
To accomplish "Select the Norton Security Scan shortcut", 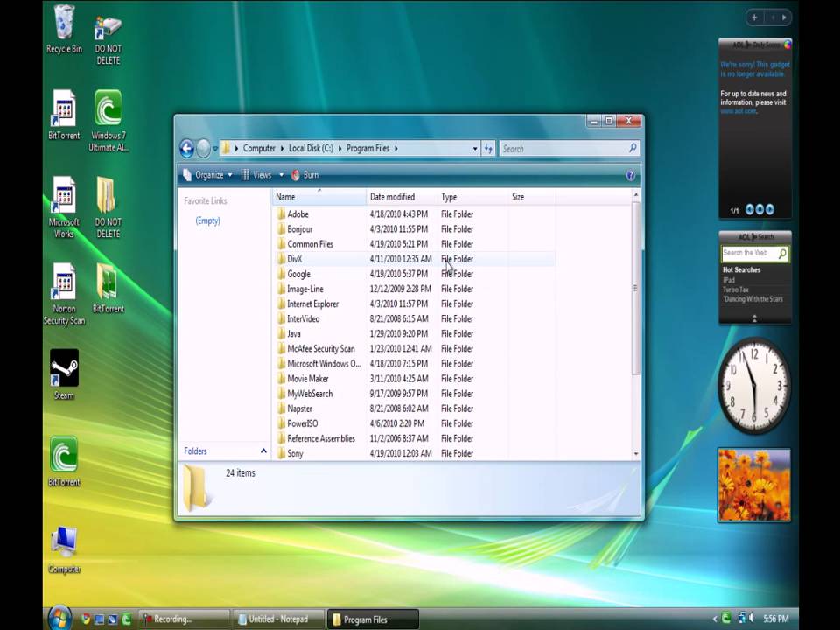I will pyautogui.click(x=64, y=294).
